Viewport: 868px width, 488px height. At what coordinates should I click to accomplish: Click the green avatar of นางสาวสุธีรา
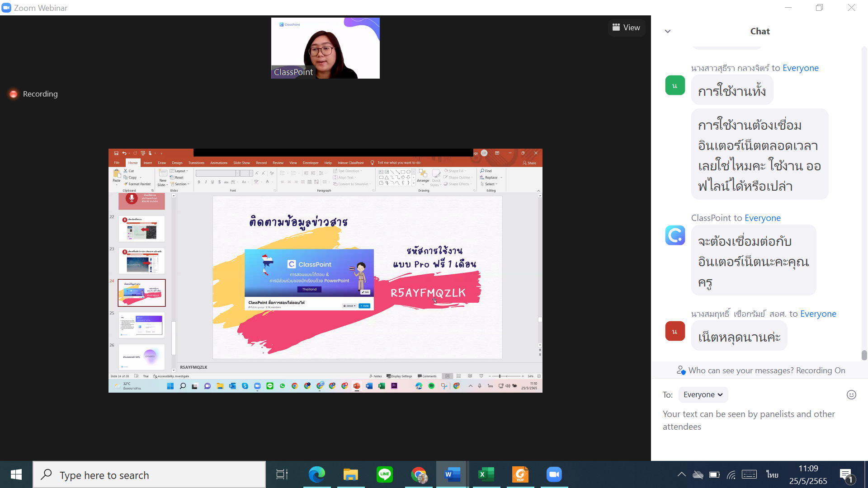[675, 85]
